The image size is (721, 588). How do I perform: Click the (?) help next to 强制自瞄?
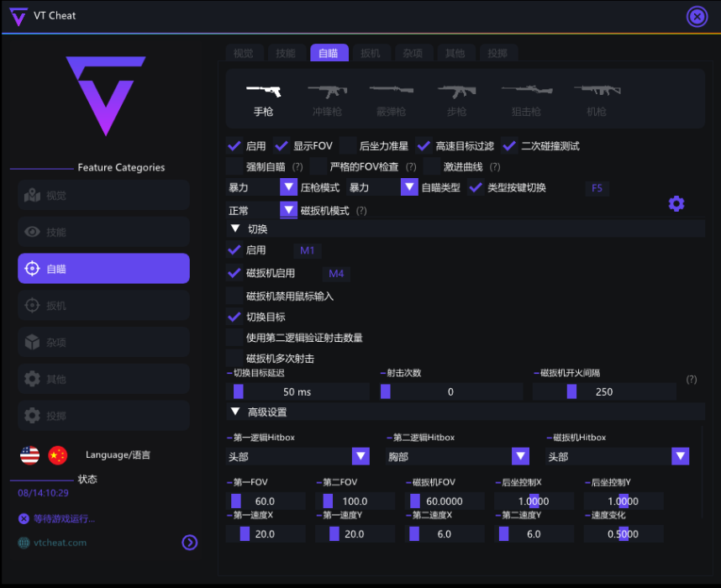coord(297,167)
